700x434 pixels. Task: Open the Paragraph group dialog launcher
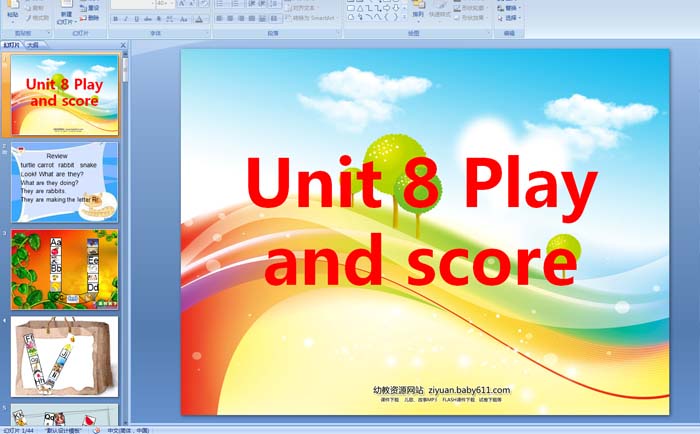338,33
